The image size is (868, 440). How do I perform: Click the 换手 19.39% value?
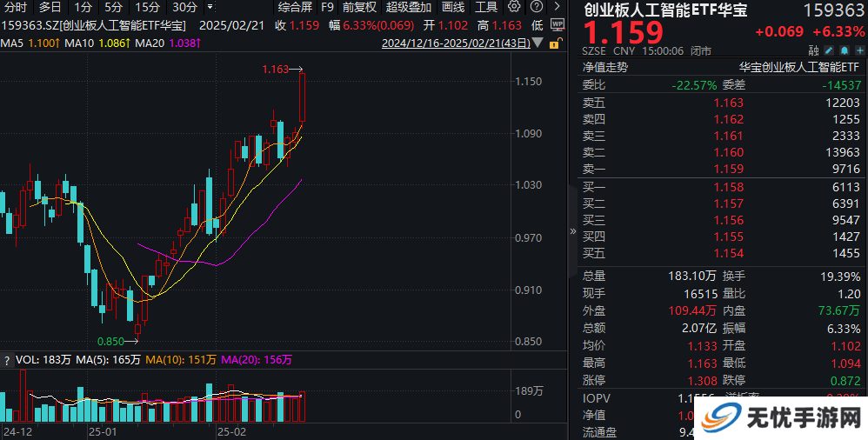pyautogui.click(x=840, y=276)
